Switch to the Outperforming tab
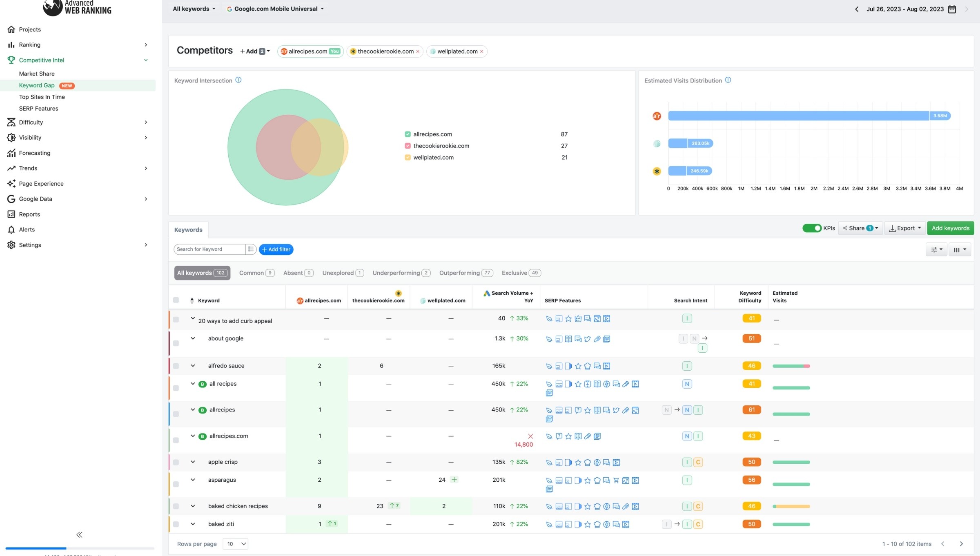Viewport: 980px width, 556px height. click(x=466, y=273)
